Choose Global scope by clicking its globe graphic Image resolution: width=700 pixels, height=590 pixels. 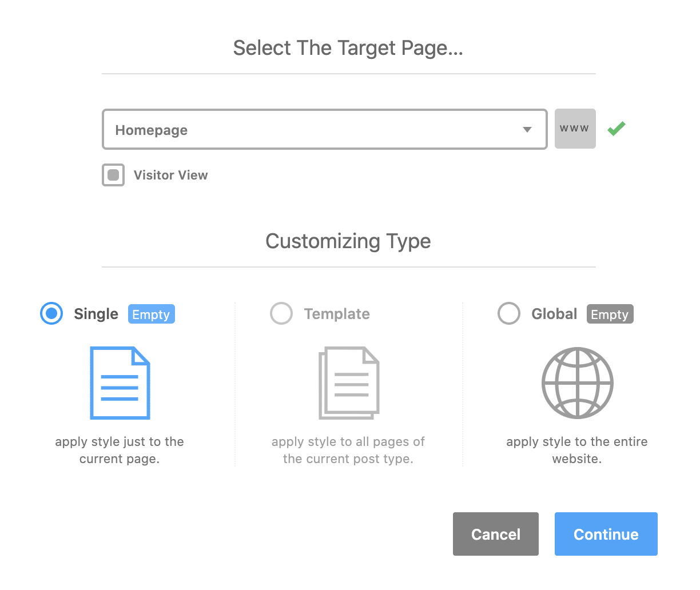pyautogui.click(x=577, y=382)
